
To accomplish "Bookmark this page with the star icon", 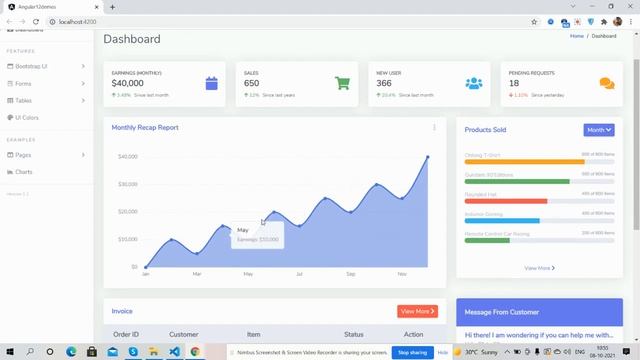I will [x=534, y=22].
